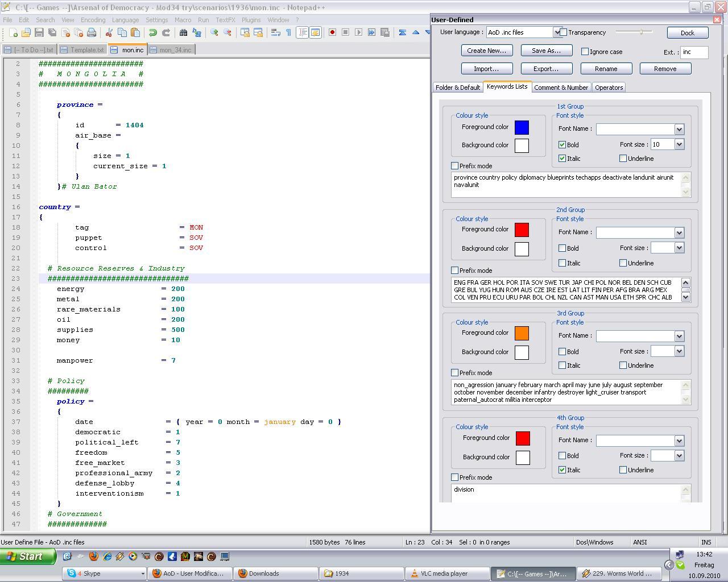Check Underline in 1st Group
Viewport: 728px width, 582px height.
pyautogui.click(x=623, y=159)
